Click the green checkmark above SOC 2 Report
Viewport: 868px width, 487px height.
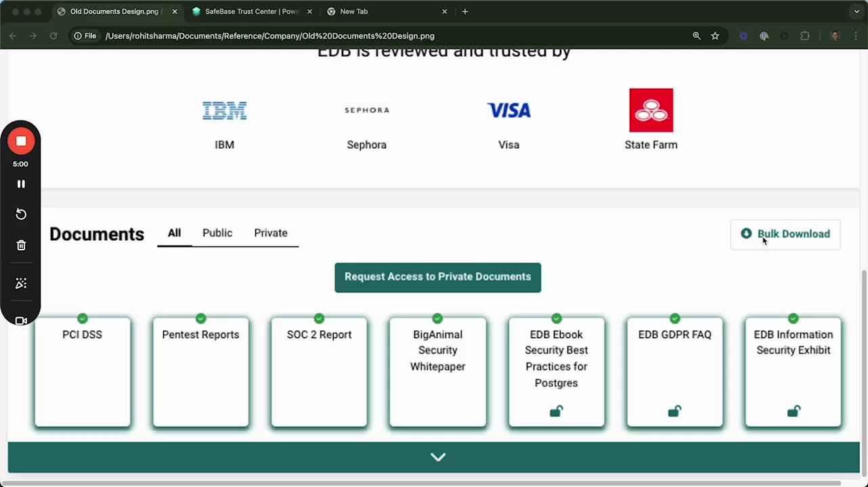(x=319, y=318)
